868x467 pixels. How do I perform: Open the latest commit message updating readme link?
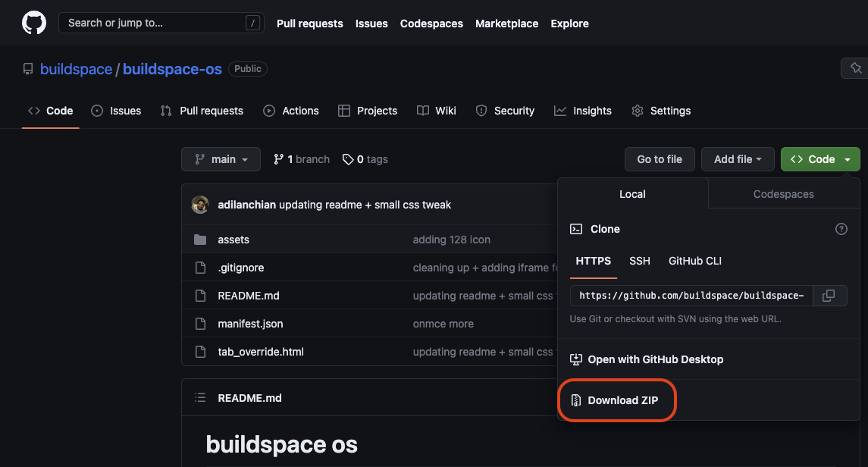click(365, 205)
